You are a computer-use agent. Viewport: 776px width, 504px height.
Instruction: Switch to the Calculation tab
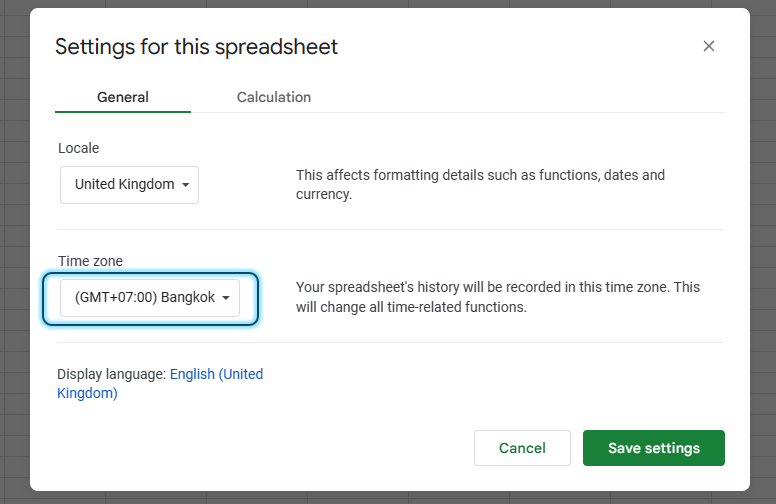pos(273,97)
